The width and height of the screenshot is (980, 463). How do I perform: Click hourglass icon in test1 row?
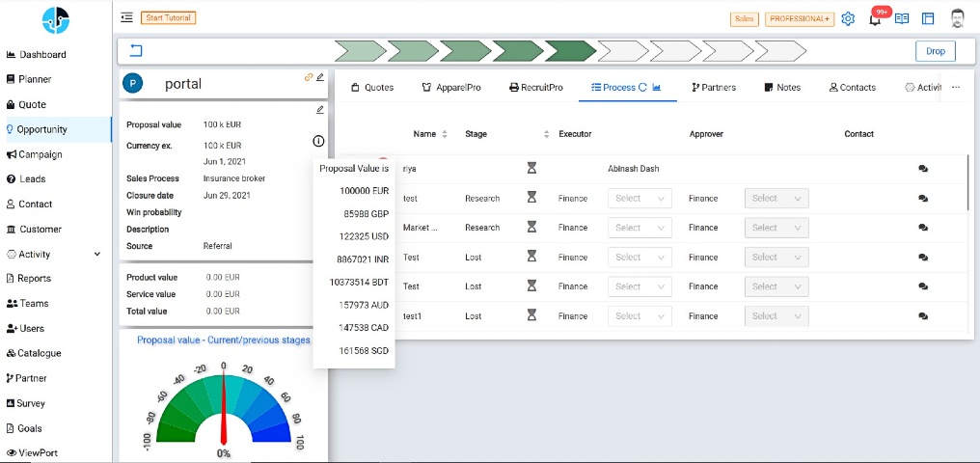531,315
